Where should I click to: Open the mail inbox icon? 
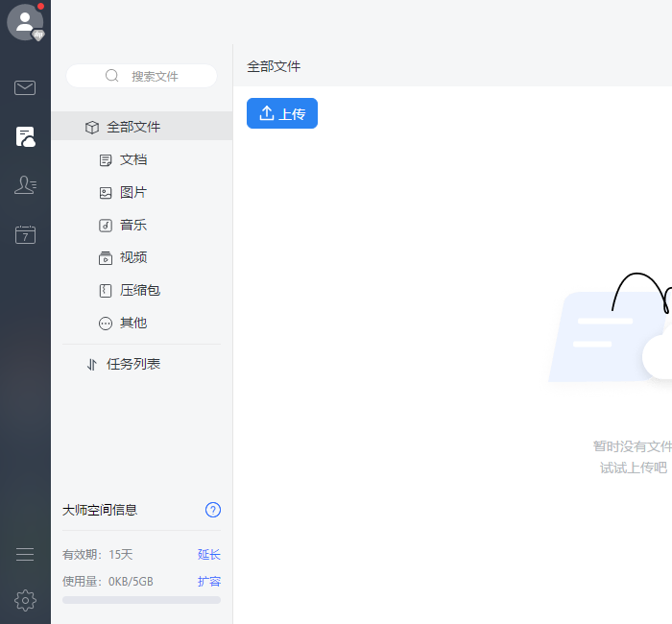tap(25, 88)
